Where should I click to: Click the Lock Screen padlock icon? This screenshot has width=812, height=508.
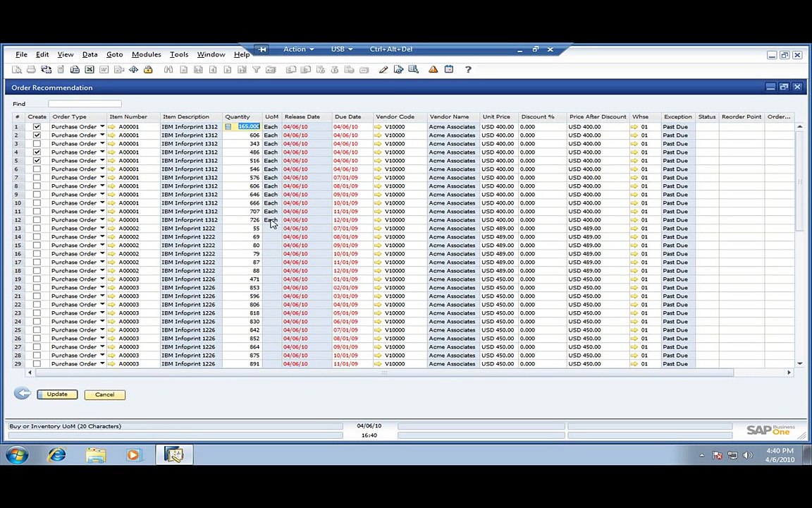point(148,69)
